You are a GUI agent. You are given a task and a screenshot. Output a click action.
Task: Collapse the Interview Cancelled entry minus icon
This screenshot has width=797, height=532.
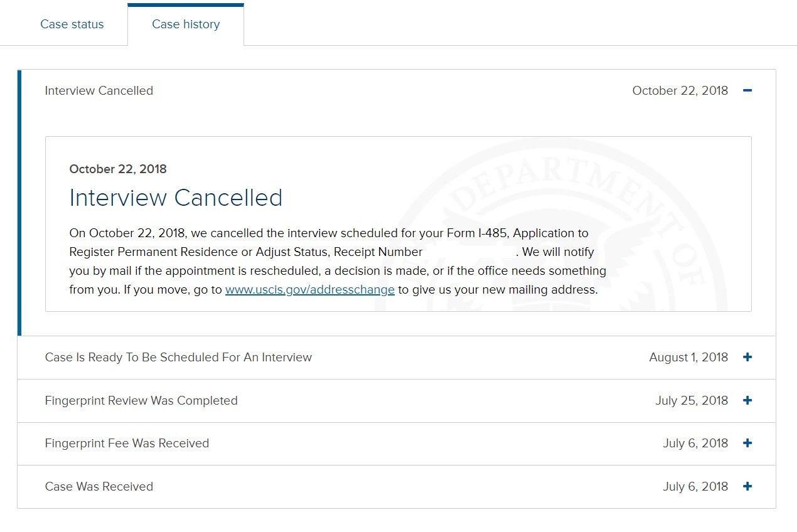tap(747, 90)
